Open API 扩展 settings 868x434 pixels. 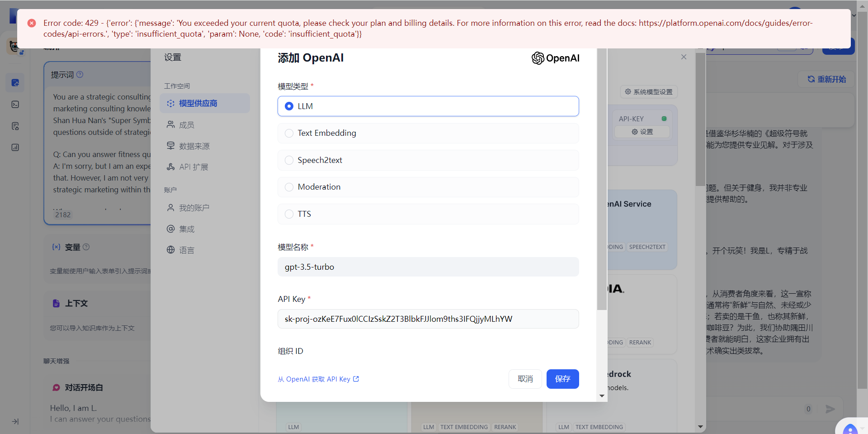[x=204, y=167]
